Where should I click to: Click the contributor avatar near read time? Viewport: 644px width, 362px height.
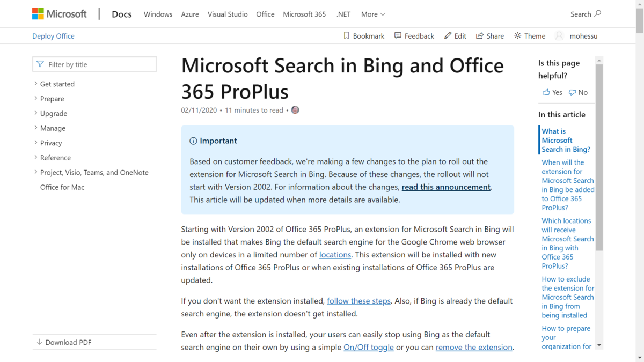click(x=295, y=110)
